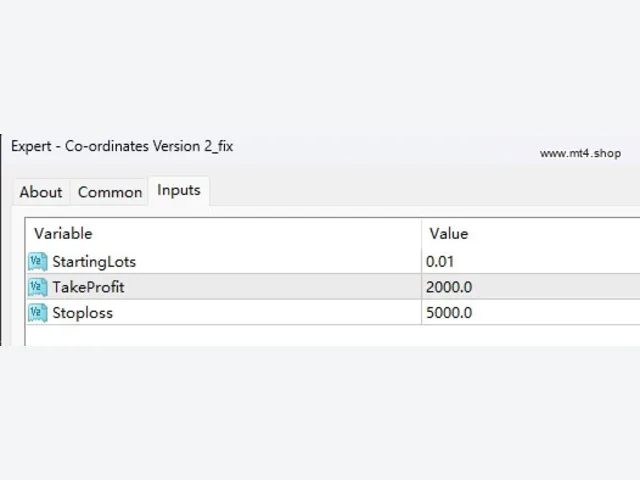640x480 pixels.
Task: Click the Expert Co-ordinates Version 2_fix title
Action: (122, 146)
